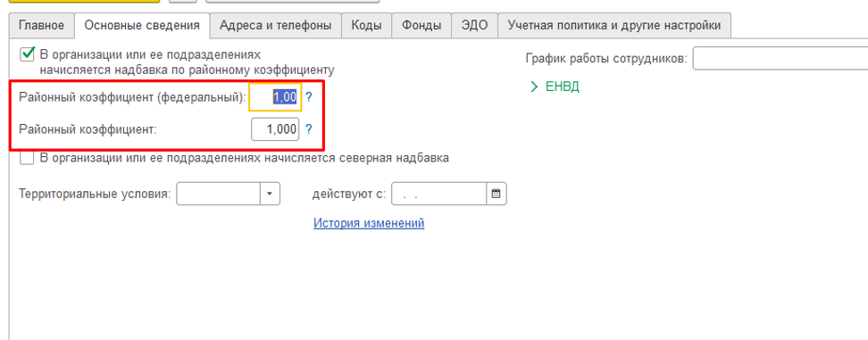868x340 pixels.
Task: Uncheck the районный коэффициент надбавка checkbox
Action: 27,54
